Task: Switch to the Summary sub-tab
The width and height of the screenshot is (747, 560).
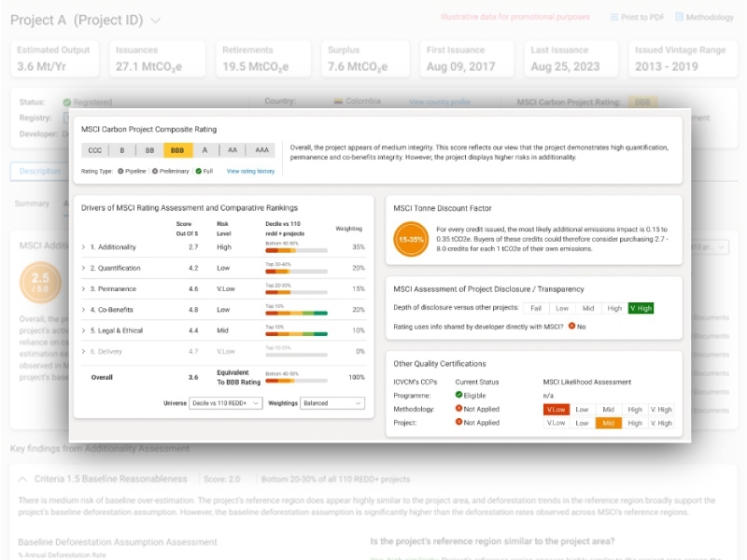Action: [x=32, y=203]
